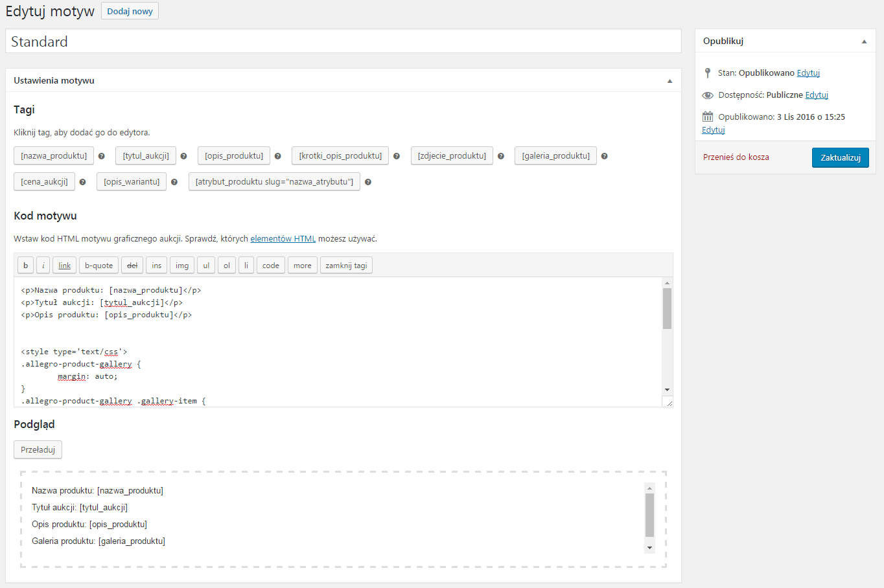The image size is (884, 588).
Task: Click help icon next to [zdjecie_produktu] tag
Action: click(500, 156)
